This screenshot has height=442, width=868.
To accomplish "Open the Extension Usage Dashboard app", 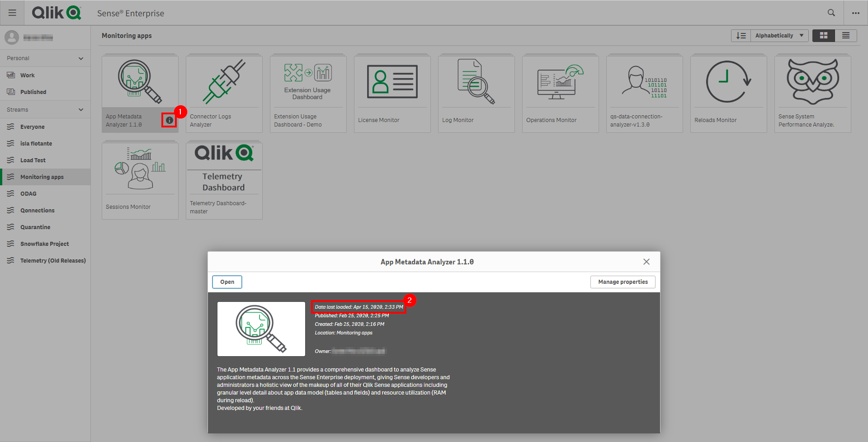I will pyautogui.click(x=308, y=94).
